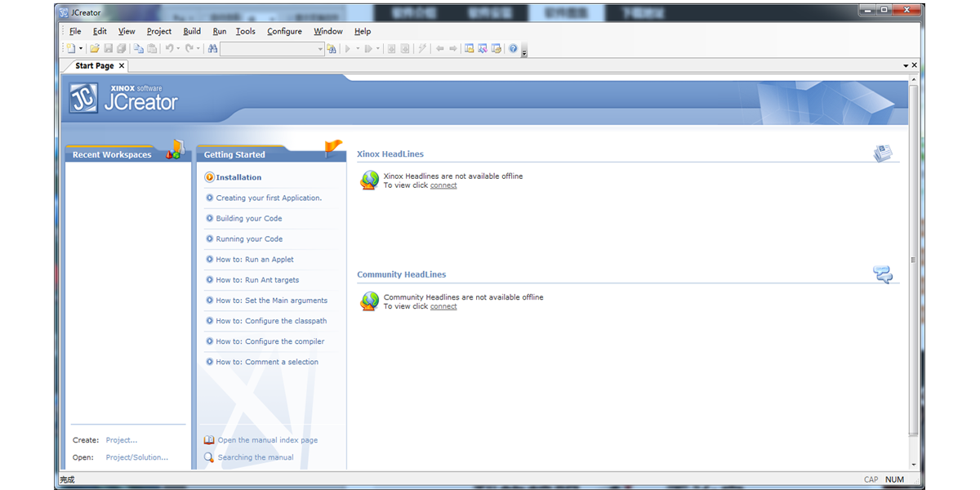Click the Navigate Back arrow icon
Viewport: 980px width, 490px height.
[x=439, y=48]
